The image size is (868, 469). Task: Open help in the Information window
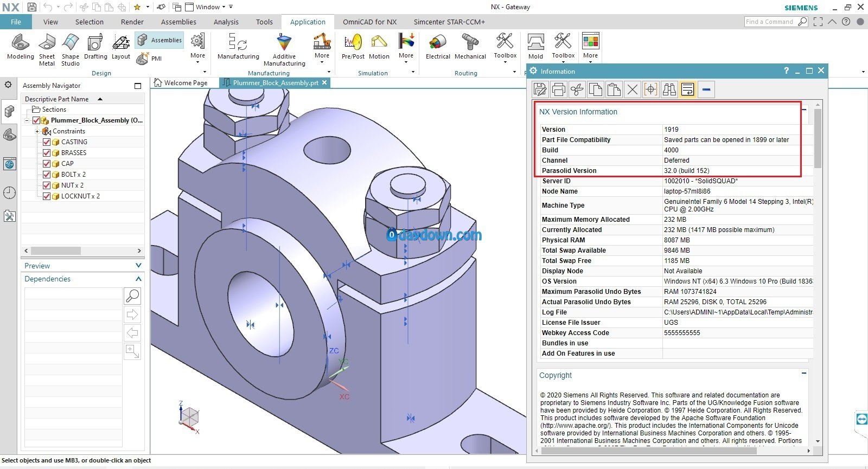786,71
